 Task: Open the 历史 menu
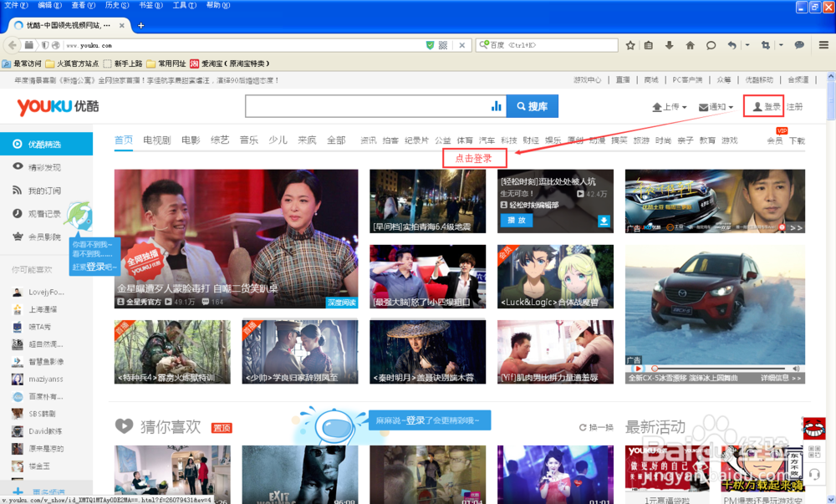(117, 5)
